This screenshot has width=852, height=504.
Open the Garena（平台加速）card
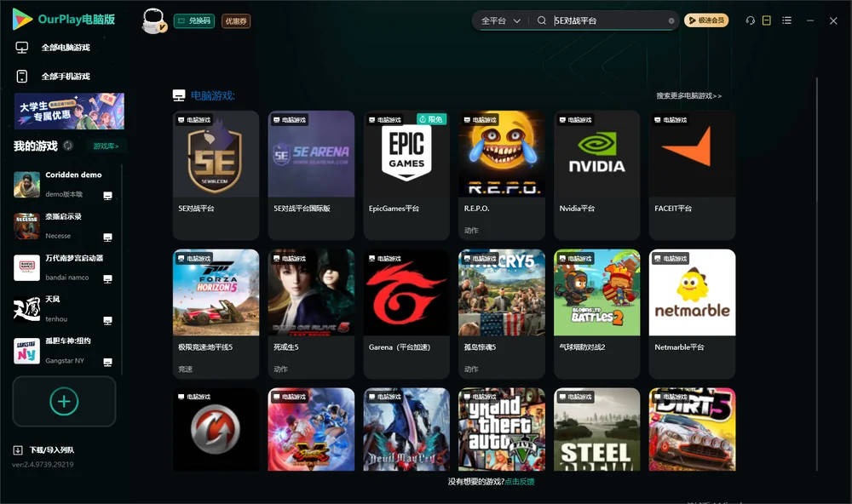[x=406, y=313]
